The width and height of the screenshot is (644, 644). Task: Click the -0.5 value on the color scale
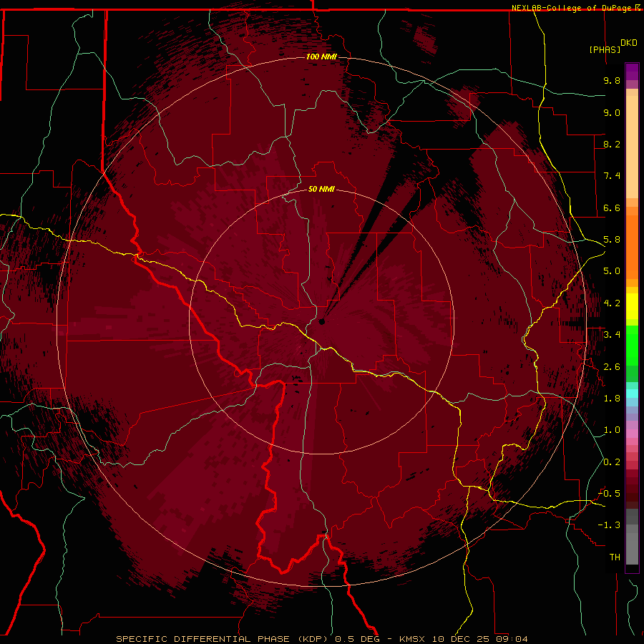coord(609,494)
